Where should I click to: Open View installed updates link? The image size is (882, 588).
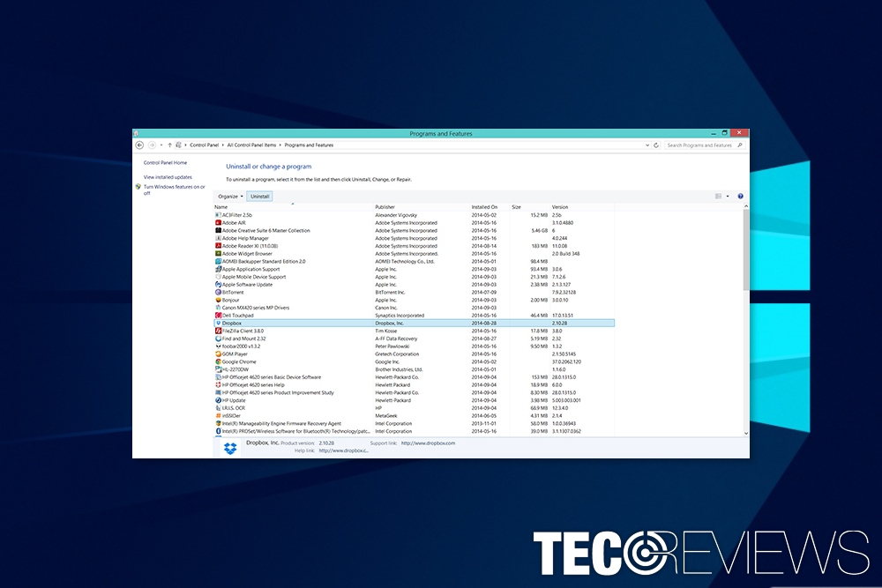point(168,177)
